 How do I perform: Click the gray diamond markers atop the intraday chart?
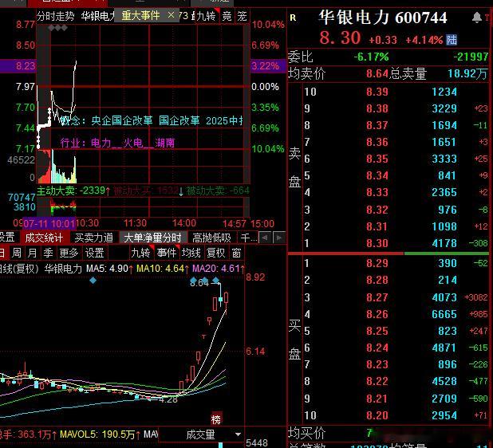[58, 28]
